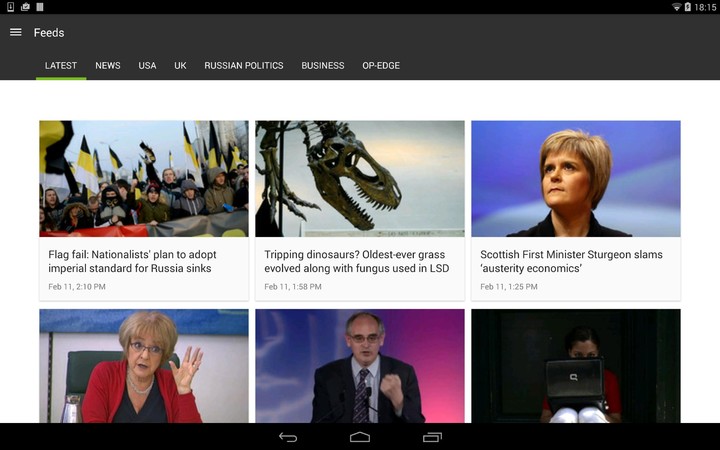
Task: Switch to the News tab
Action: click(x=108, y=66)
